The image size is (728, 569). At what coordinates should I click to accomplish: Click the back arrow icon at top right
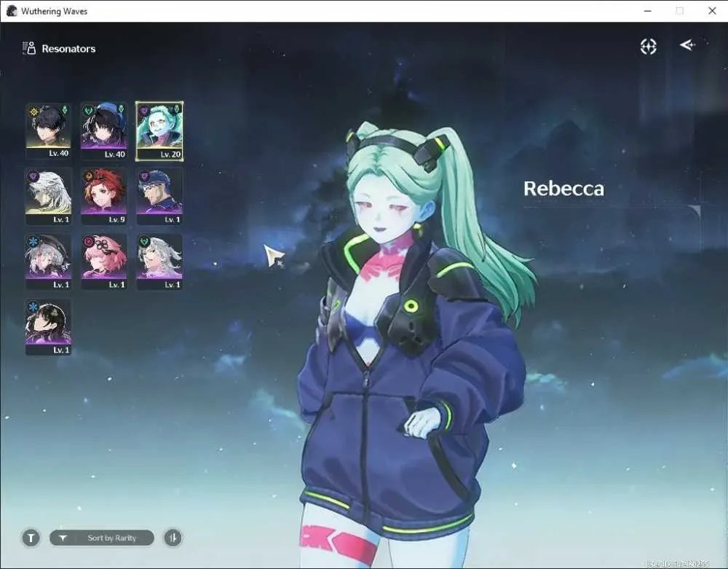[x=687, y=44]
